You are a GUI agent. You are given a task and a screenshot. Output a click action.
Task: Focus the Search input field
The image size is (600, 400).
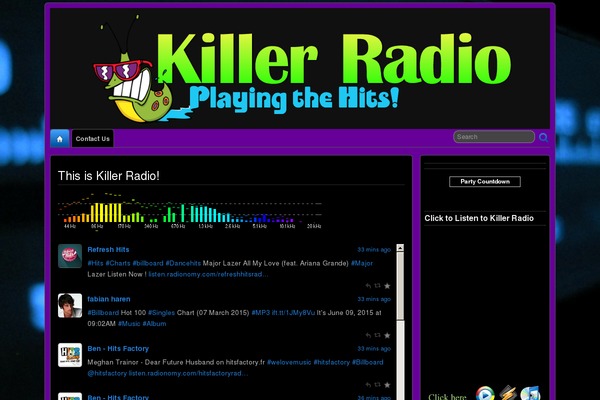tap(494, 137)
